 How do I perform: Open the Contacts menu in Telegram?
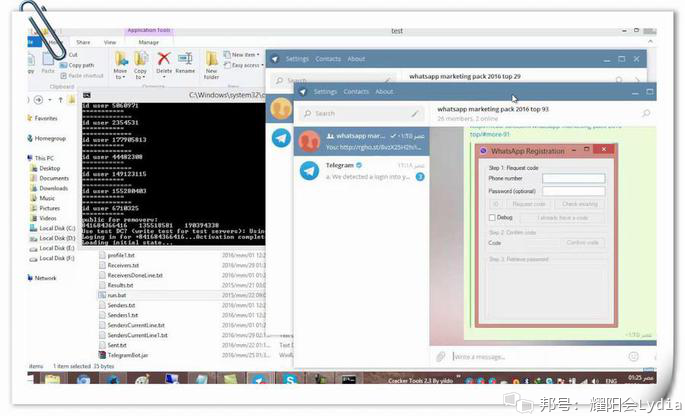356,92
